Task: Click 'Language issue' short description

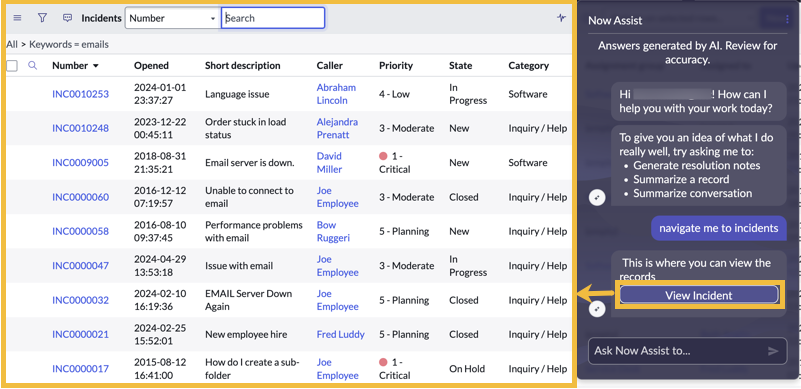Action: (237, 94)
